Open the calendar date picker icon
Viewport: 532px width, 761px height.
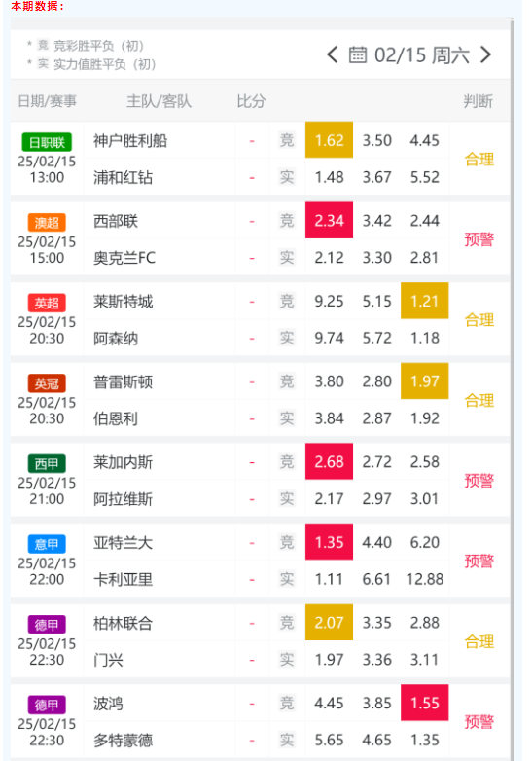[x=357, y=54]
